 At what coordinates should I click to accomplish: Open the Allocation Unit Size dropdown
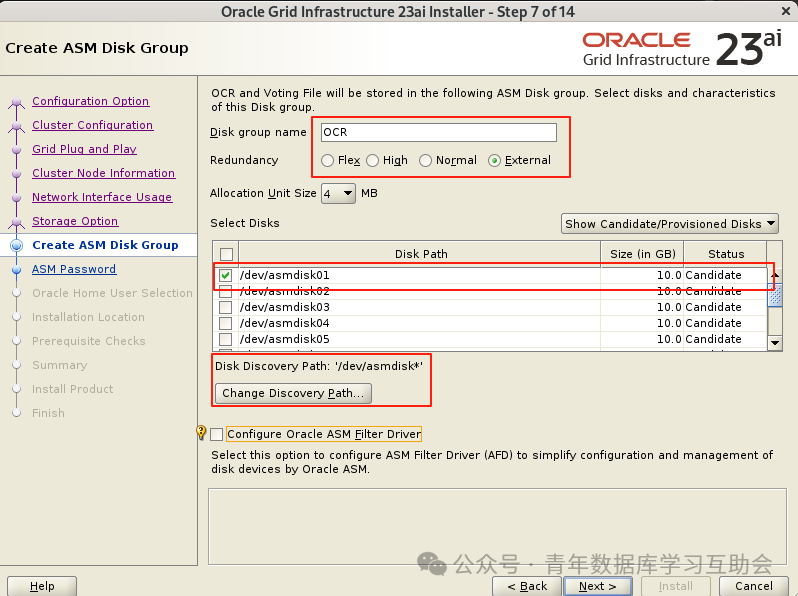pos(338,193)
